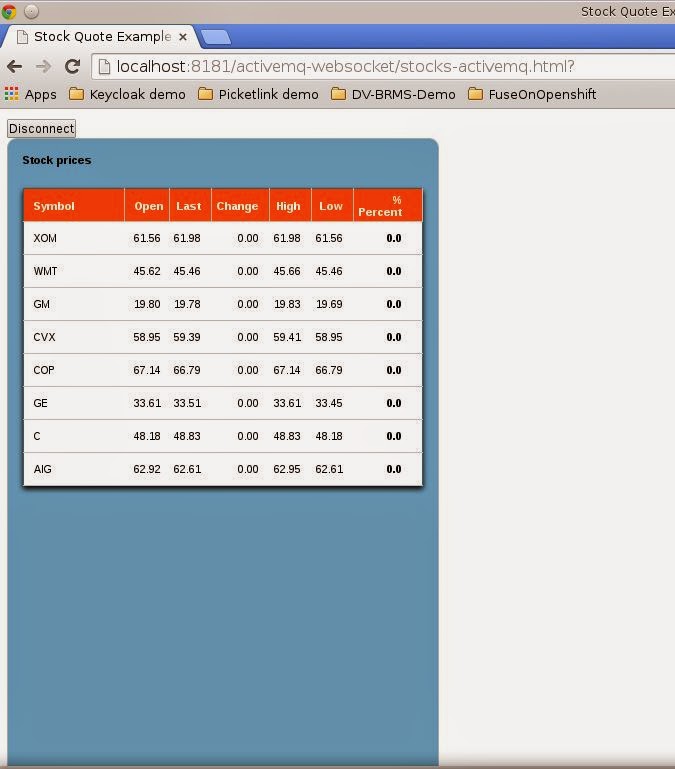Click the round window button beside Chrome logo
The image size is (675, 769).
coord(31,11)
